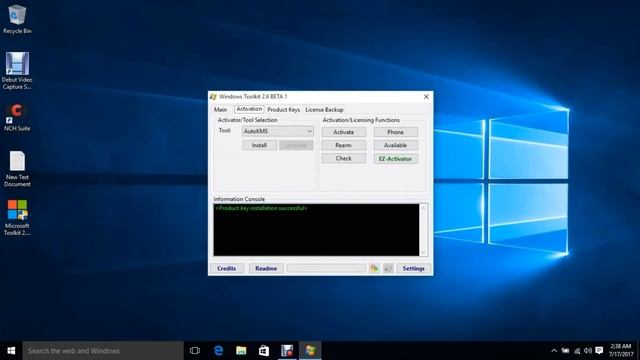Viewport: 640px width, 360px height.
Task: Click the battery icon in system tray
Action: pos(565,351)
